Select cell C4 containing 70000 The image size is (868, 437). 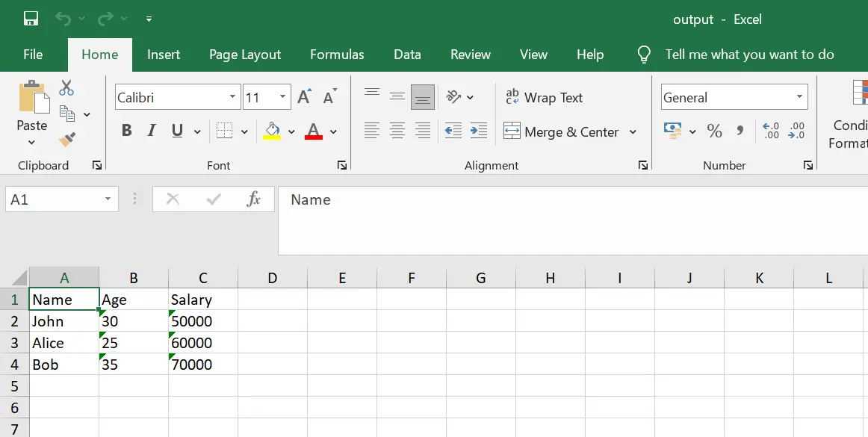(x=202, y=365)
